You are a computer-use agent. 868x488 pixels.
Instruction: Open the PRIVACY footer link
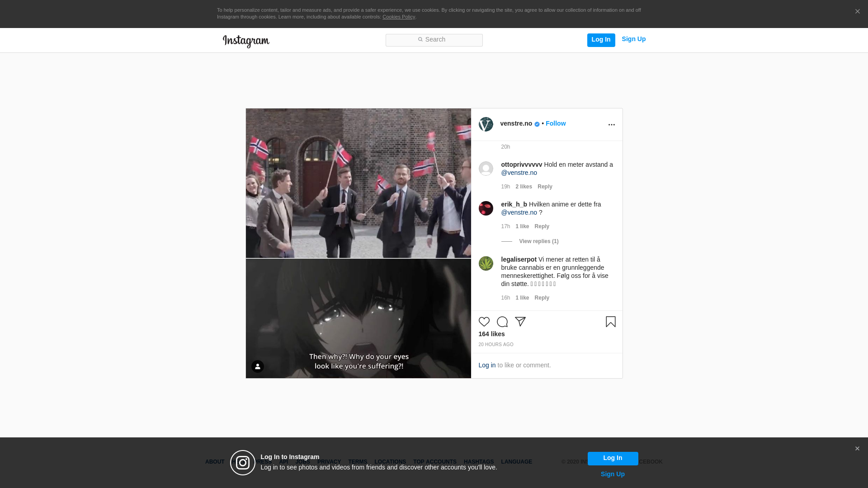coord(329,462)
